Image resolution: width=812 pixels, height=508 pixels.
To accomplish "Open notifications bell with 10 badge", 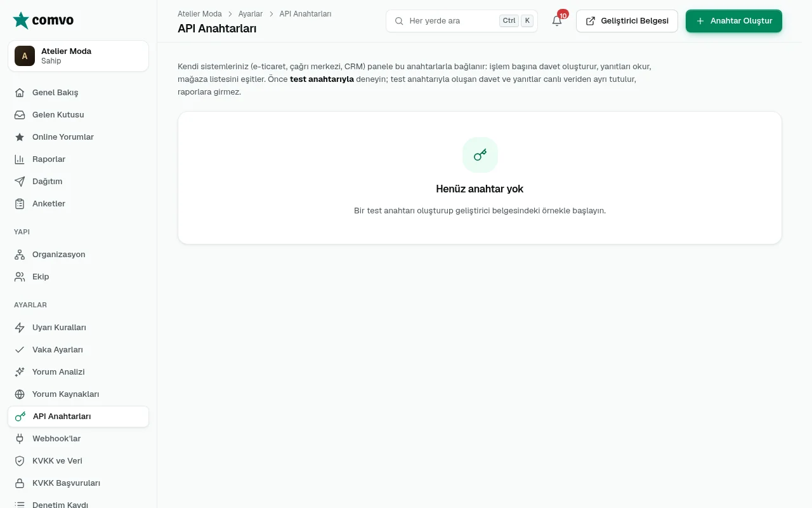I will pyautogui.click(x=557, y=21).
